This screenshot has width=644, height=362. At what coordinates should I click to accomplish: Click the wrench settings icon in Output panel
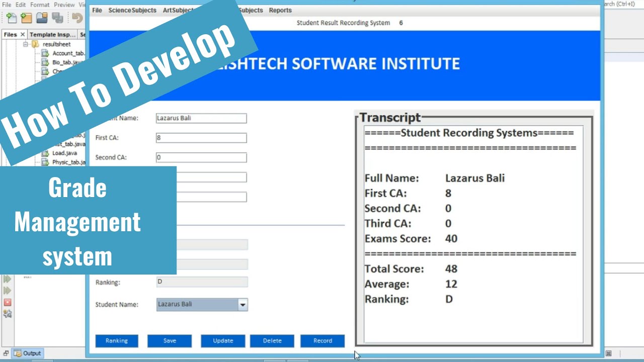(x=7, y=314)
